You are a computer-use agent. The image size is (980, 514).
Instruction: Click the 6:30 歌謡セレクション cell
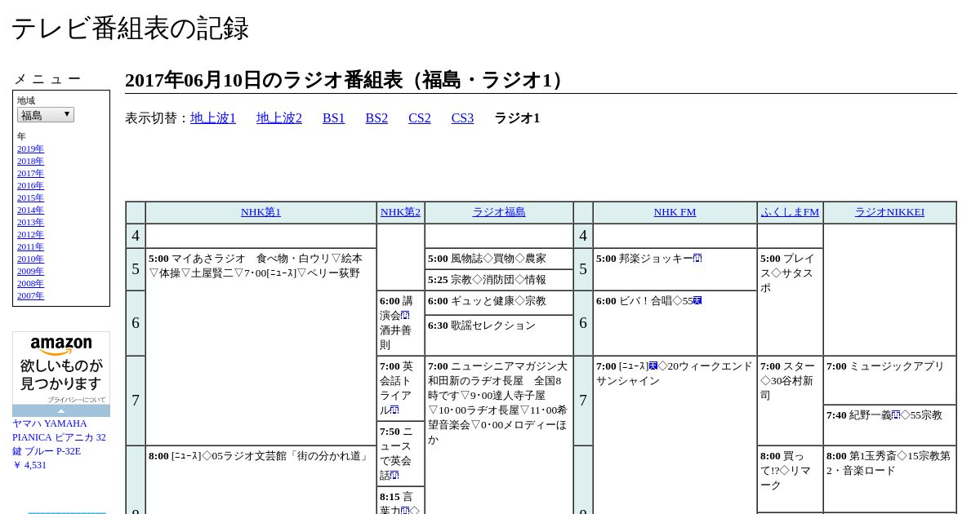pos(499,335)
